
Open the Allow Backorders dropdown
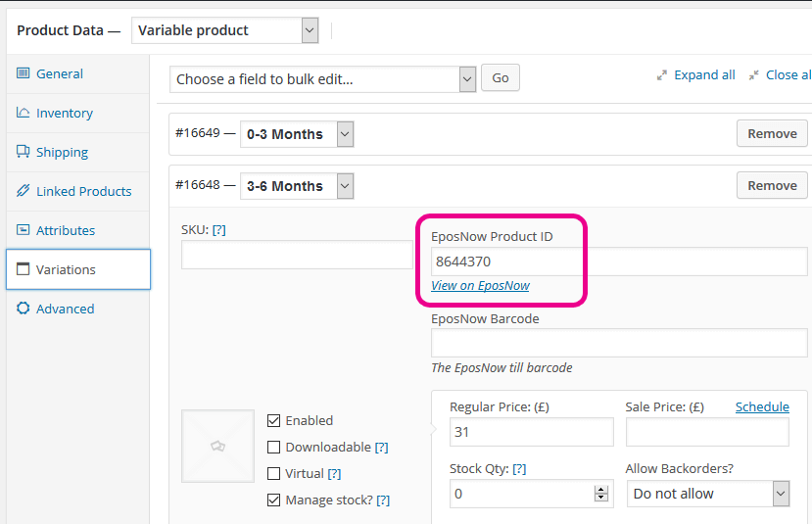(x=708, y=494)
